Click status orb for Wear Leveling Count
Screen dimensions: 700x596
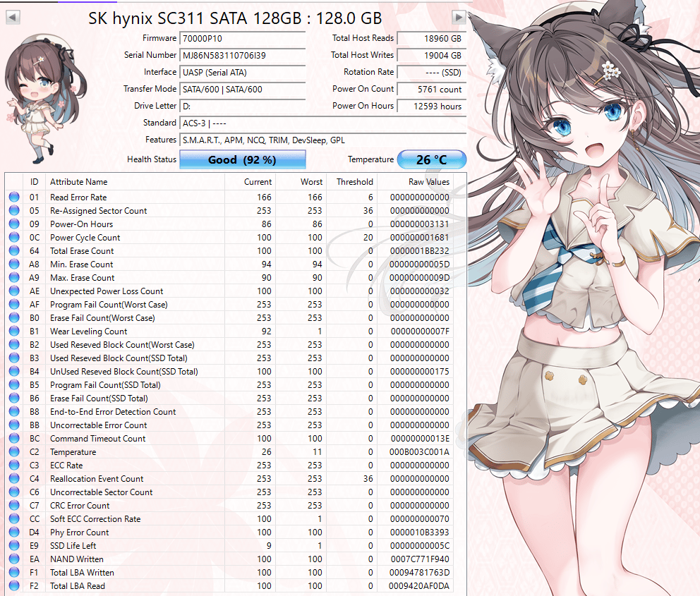click(x=14, y=331)
